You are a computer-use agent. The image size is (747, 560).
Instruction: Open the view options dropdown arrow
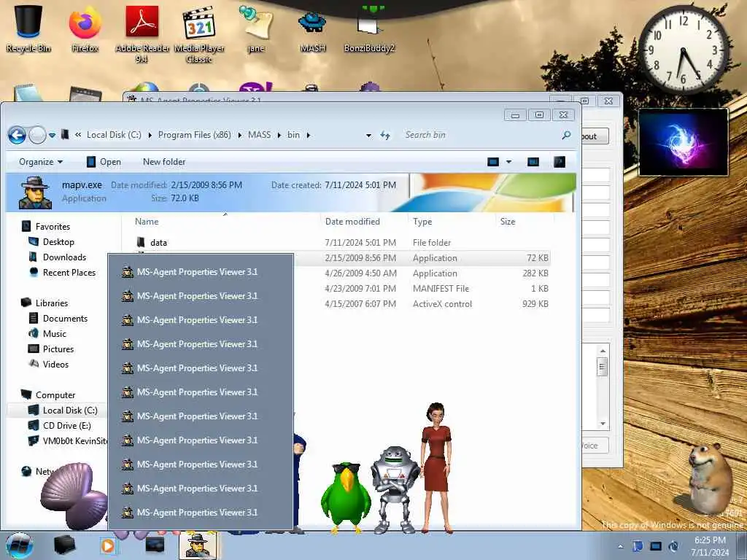click(x=508, y=162)
